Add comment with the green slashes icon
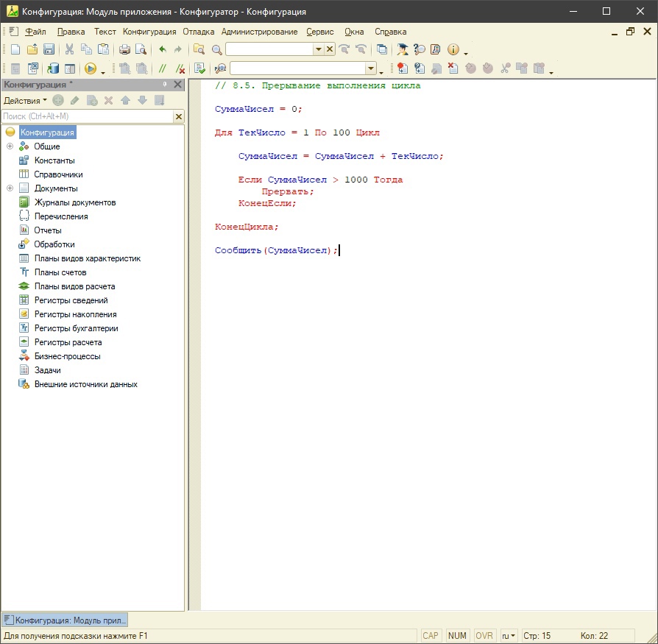 (x=163, y=68)
